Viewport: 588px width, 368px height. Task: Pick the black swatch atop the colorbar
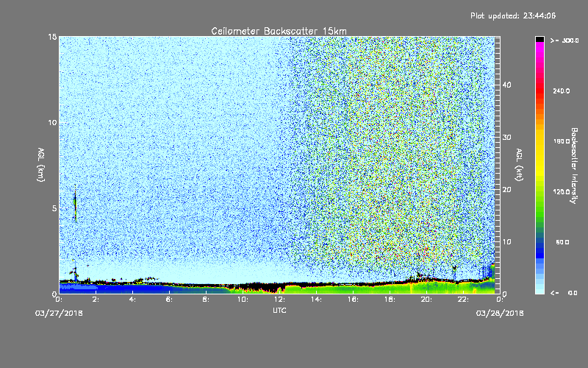tap(539, 39)
